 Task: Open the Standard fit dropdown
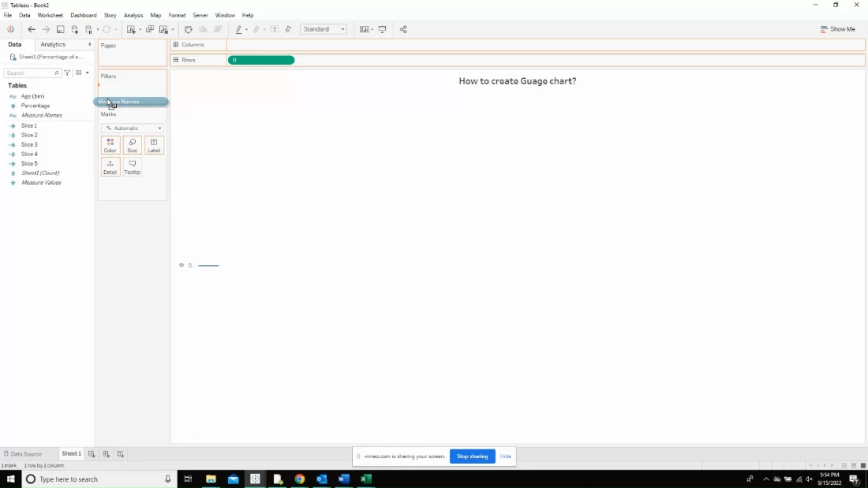point(324,29)
